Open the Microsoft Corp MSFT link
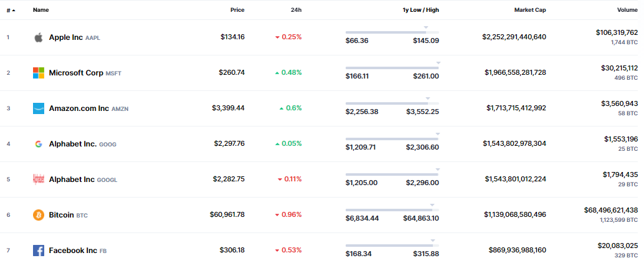Image resolution: width=644 pixels, height=263 pixels. pyautogui.click(x=84, y=73)
